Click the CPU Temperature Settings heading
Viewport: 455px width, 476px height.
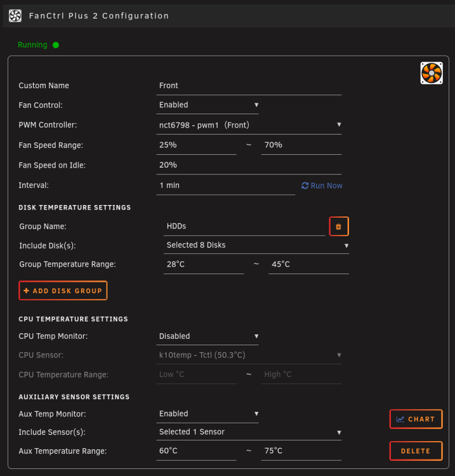tap(73, 319)
